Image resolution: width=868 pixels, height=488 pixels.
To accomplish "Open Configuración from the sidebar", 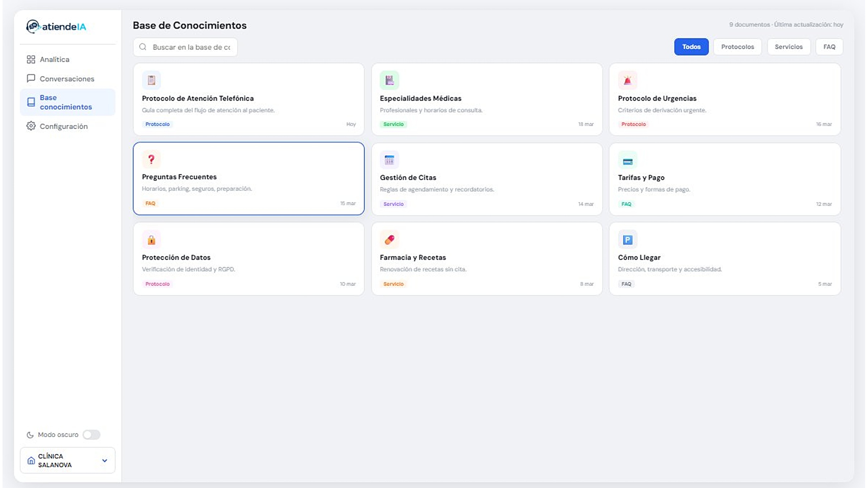I will (x=63, y=126).
